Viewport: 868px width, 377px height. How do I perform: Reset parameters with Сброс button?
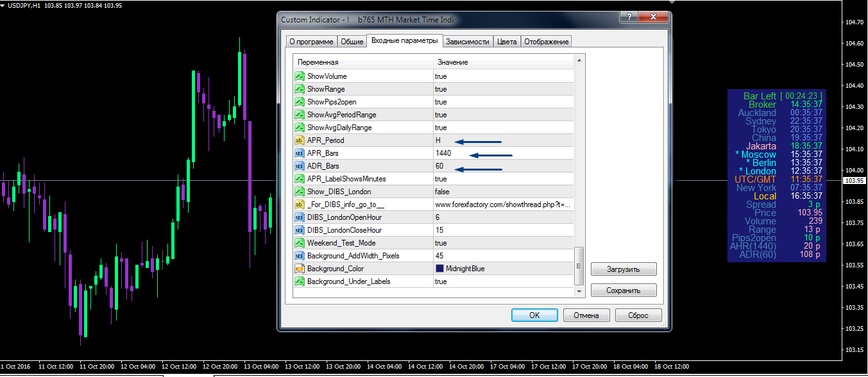click(638, 315)
